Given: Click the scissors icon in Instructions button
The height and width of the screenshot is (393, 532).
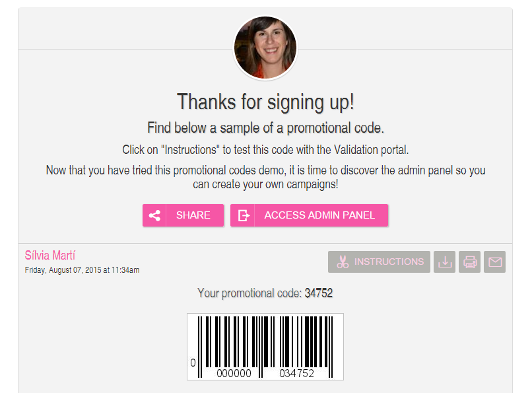Looking at the screenshot, I should point(343,262).
